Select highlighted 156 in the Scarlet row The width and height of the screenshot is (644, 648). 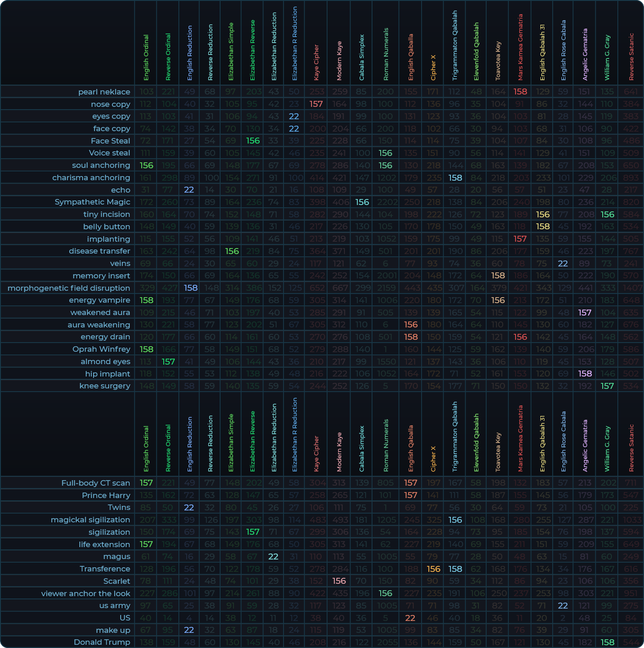click(x=339, y=581)
